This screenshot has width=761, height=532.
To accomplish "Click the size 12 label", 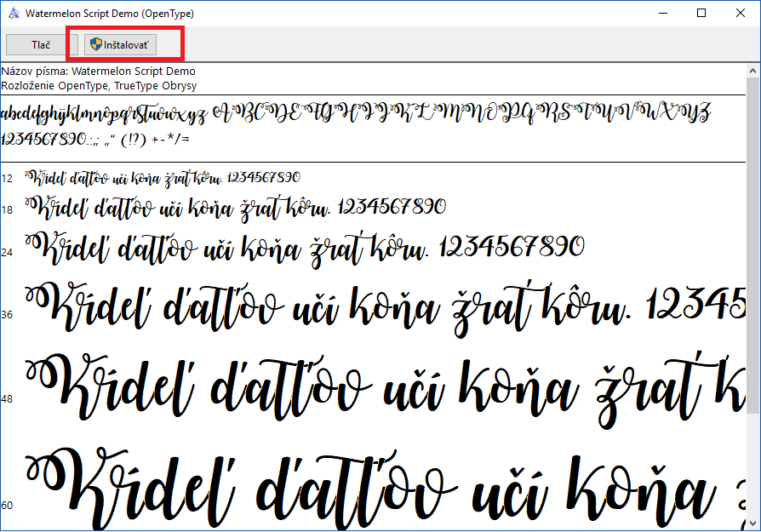I will 7,179.
